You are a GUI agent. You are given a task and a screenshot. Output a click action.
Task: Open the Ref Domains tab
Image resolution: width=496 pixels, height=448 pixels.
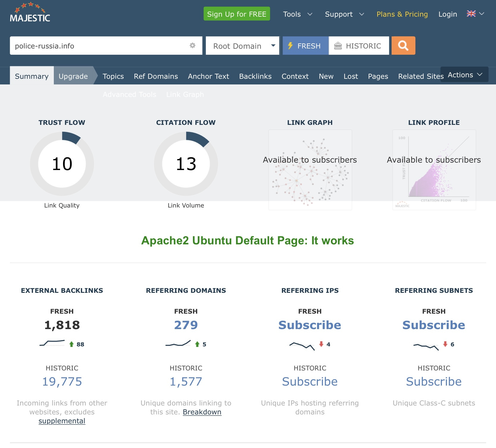pos(156,76)
